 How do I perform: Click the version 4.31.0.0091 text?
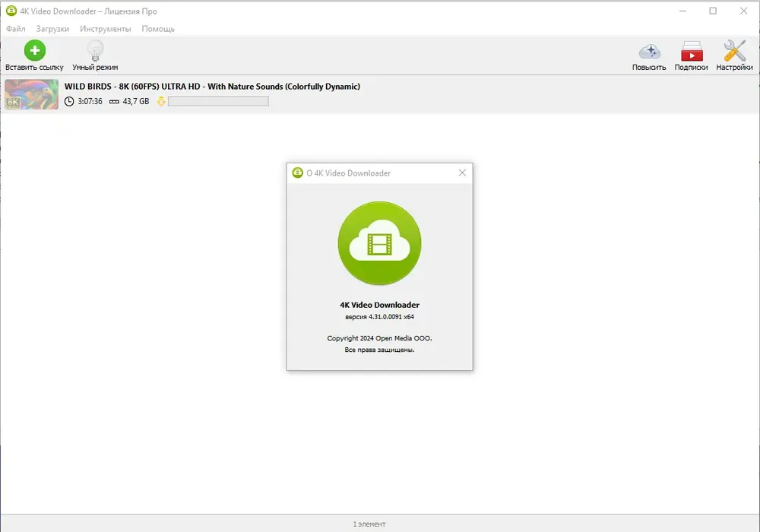click(379, 317)
